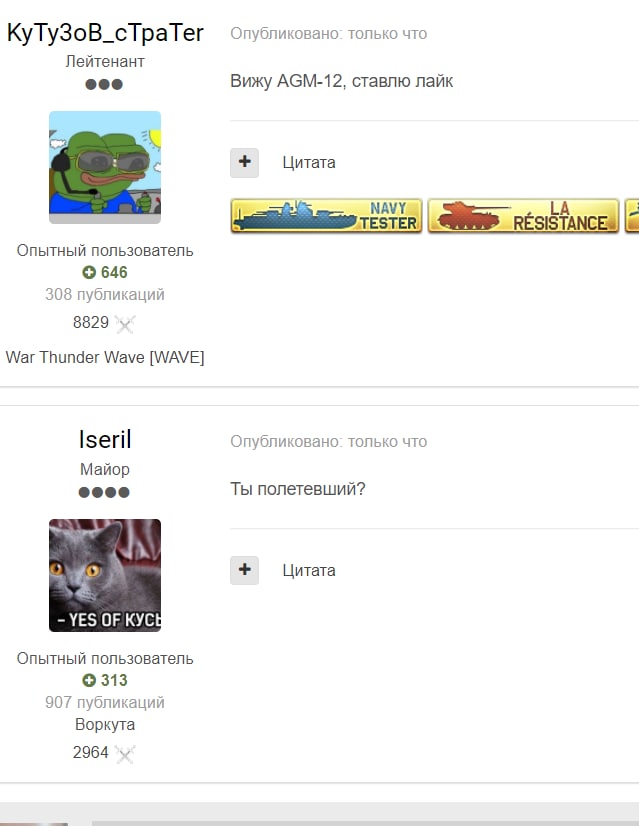Image resolution: width=639 pixels, height=826 pixels.
Task: Open the Pepe pilot avatar profile
Action: coord(105,168)
